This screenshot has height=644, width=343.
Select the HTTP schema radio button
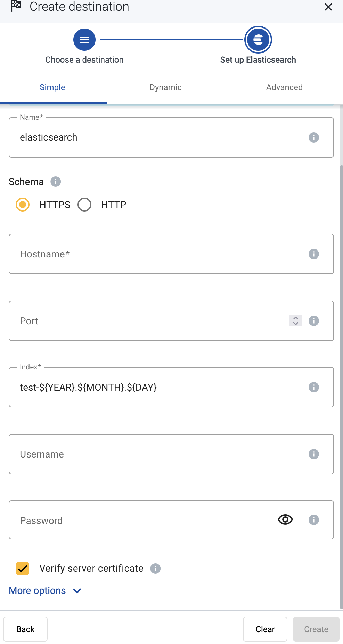pos(84,205)
